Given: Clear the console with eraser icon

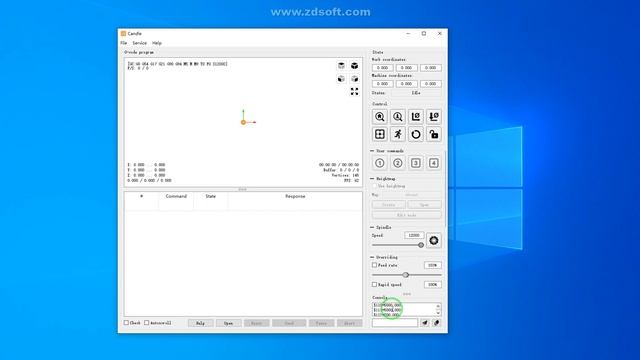Looking at the screenshot, I should tap(436, 323).
